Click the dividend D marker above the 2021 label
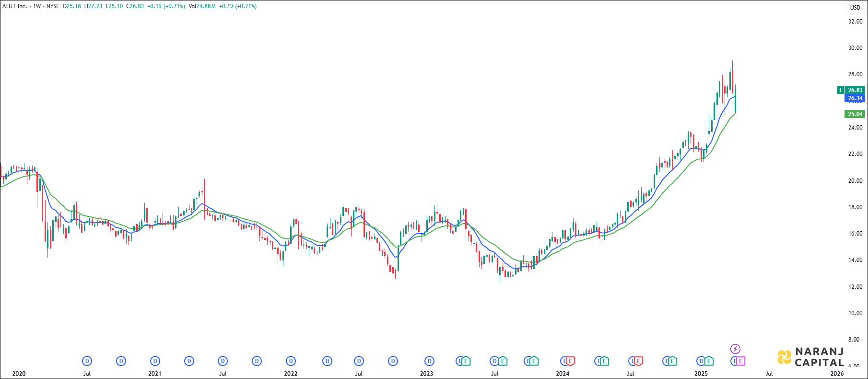 (155, 361)
